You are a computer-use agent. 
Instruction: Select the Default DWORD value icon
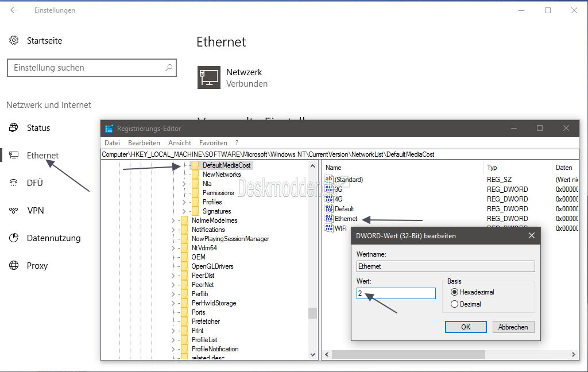329,208
